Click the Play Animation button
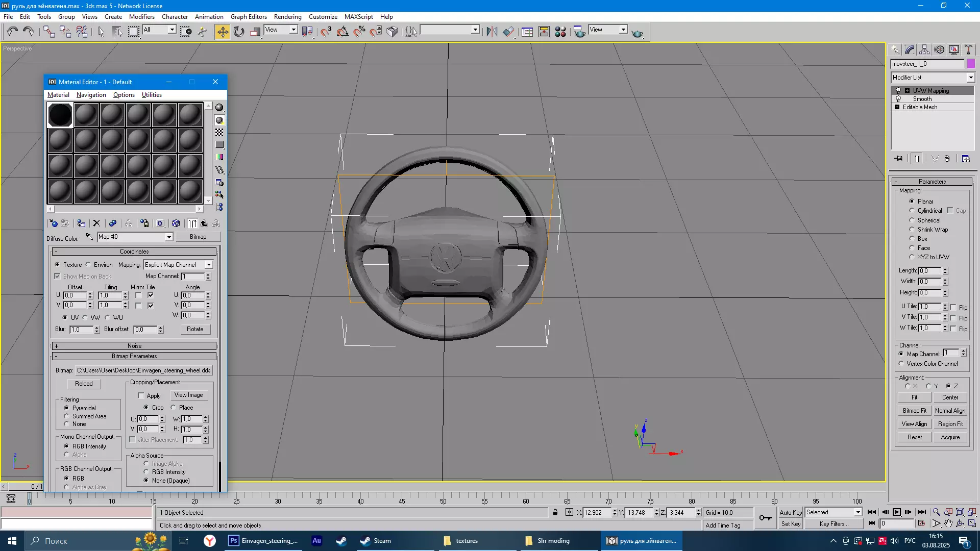Screen dimensions: 980x551 (897, 512)
